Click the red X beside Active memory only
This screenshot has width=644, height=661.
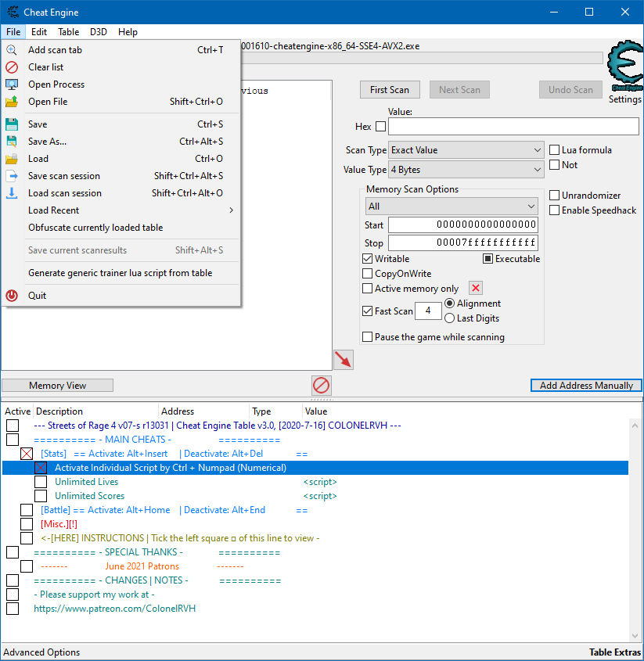476,289
